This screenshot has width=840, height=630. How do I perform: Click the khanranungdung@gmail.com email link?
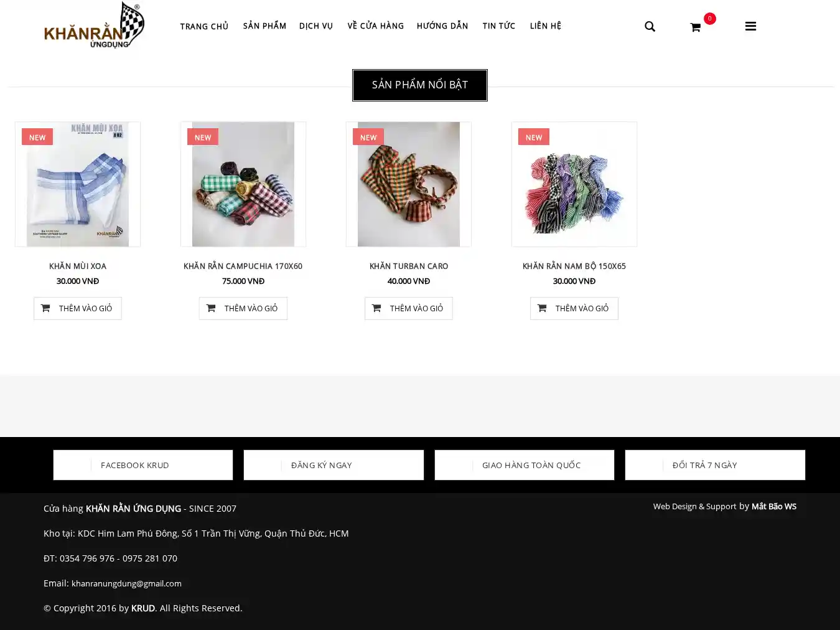pos(126,583)
